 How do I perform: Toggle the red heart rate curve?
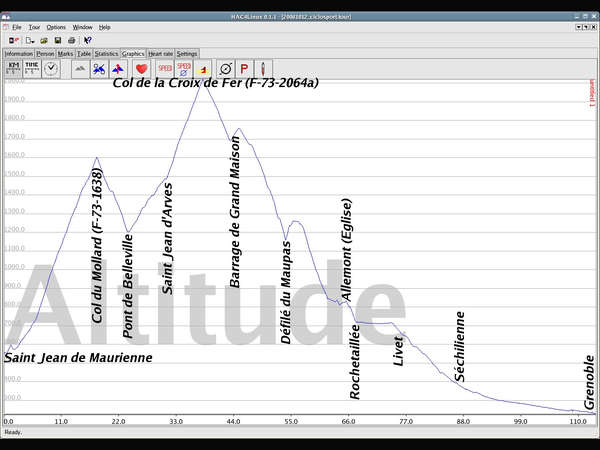[x=142, y=69]
